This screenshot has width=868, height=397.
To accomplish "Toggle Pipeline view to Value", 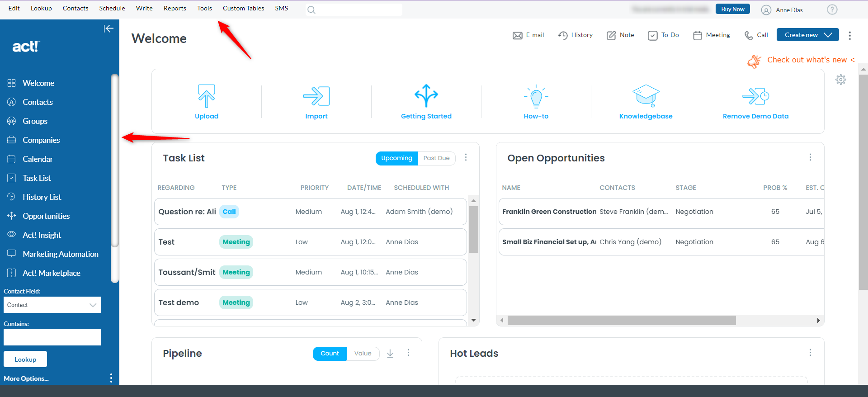I will pyautogui.click(x=363, y=354).
